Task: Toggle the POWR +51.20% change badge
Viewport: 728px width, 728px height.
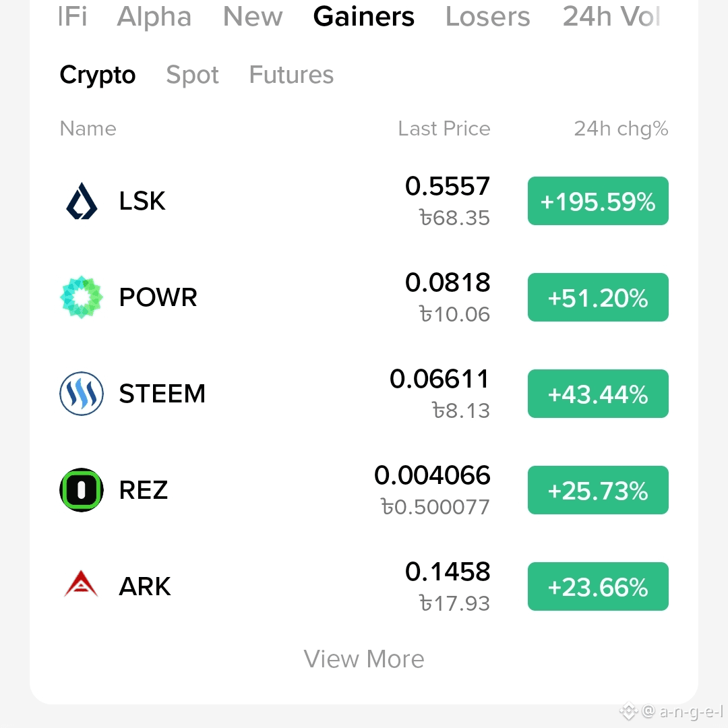Action: pyautogui.click(x=598, y=297)
